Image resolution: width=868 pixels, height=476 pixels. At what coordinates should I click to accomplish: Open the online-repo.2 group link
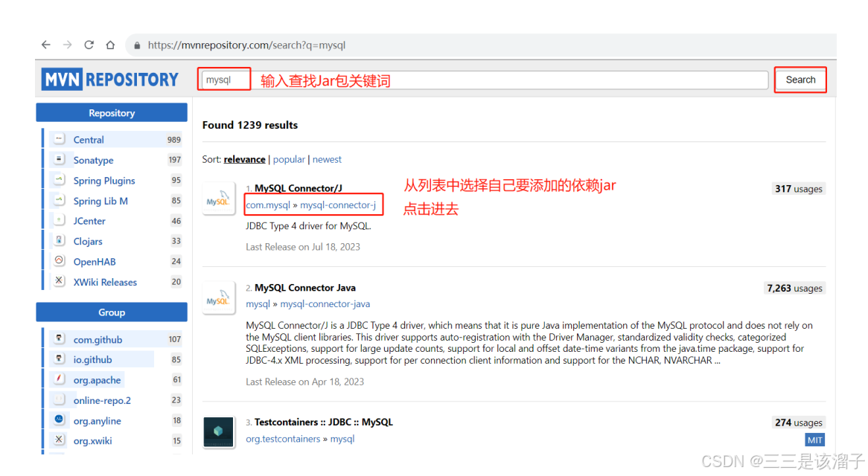click(x=103, y=401)
